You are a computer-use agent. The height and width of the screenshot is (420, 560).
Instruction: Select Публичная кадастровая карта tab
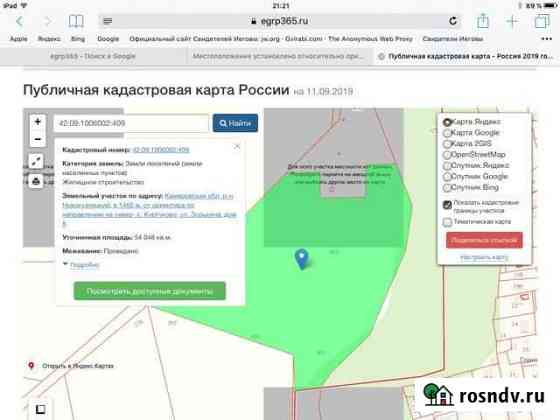click(466, 56)
